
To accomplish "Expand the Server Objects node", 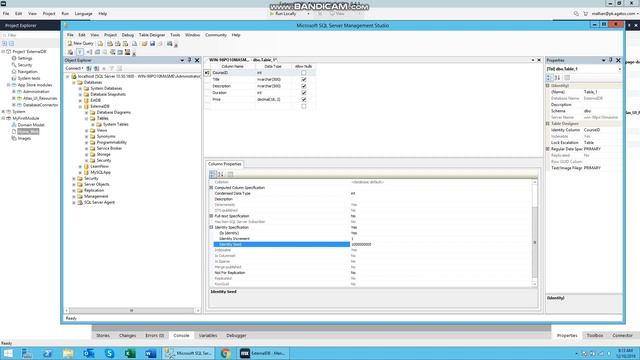I will pos(74,184).
